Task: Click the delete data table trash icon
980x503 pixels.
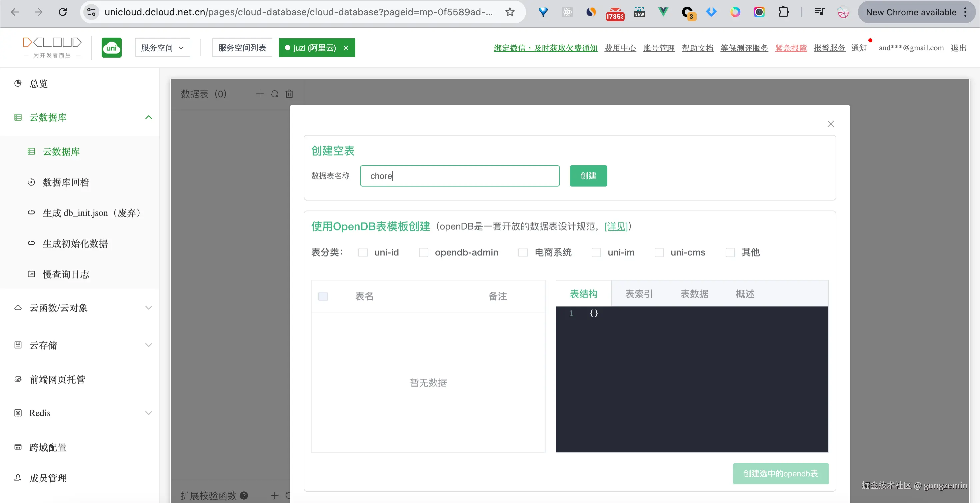Action: coord(289,94)
